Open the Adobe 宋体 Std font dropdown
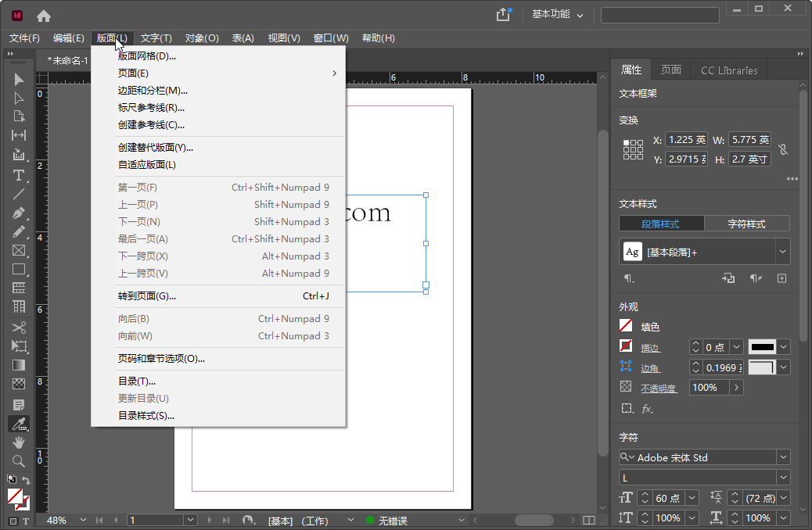The width and height of the screenshot is (812, 530). [x=785, y=457]
